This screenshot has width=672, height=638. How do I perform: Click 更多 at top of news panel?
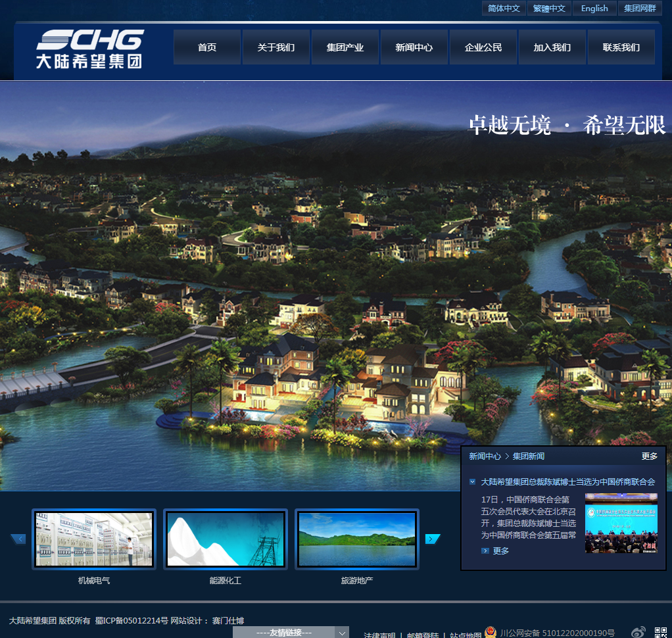point(649,456)
